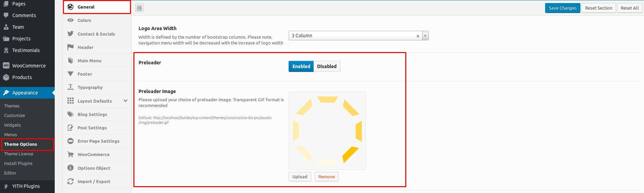Viewport: 644px width, 193px height.
Task: Clear the 3 Column selection with the x
Action: coord(418,36)
